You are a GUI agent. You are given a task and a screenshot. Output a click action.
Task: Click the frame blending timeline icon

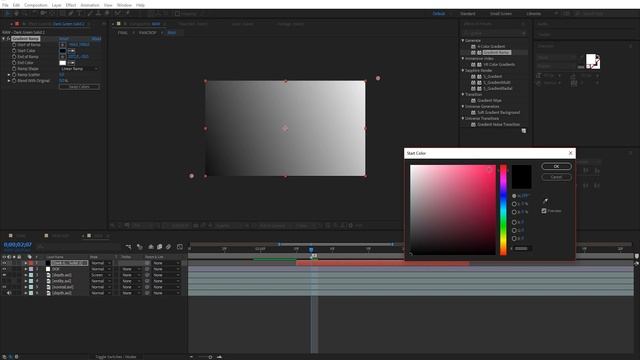[x=160, y=247]
